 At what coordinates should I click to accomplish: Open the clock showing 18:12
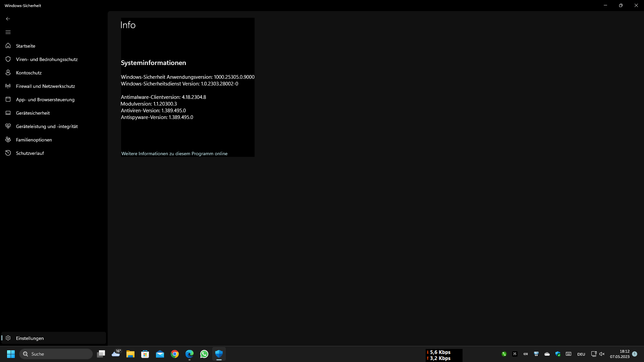pos(620,354)
